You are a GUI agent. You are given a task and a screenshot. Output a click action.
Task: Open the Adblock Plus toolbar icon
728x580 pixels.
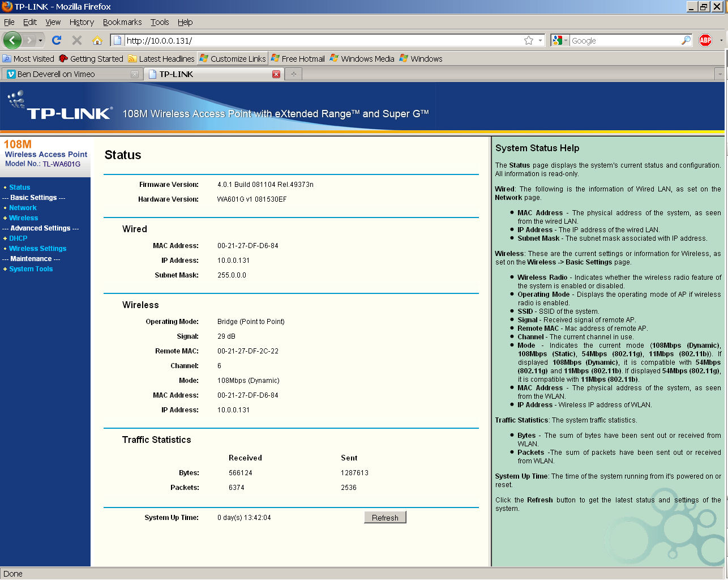point(705,40)
